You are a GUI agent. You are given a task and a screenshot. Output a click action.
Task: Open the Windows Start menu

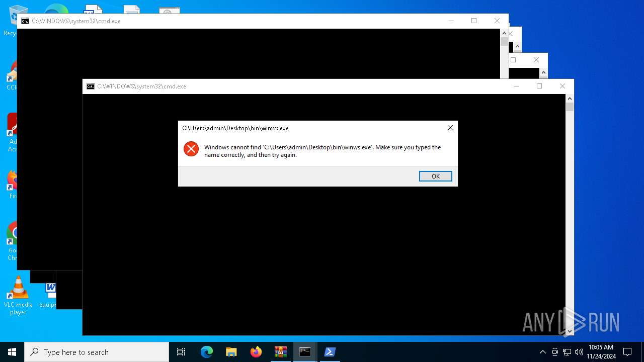point(12,352)
